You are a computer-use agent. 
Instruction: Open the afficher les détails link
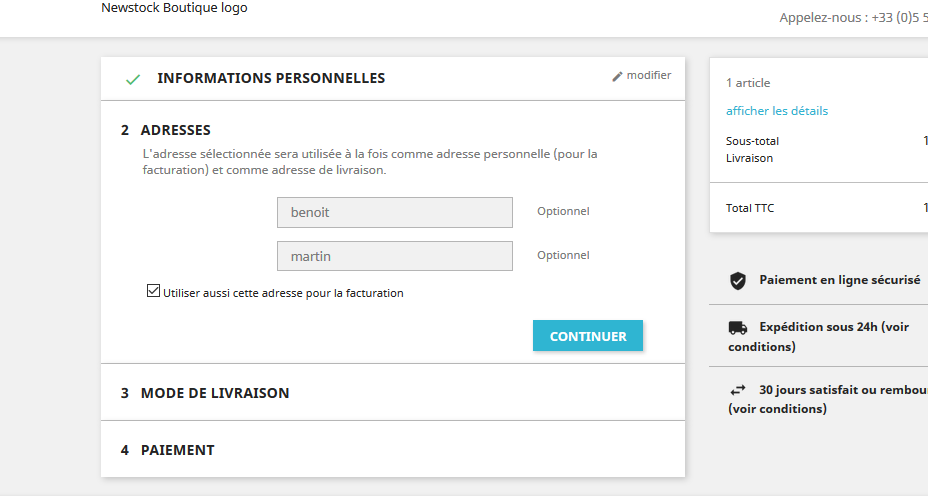(777, 111)
